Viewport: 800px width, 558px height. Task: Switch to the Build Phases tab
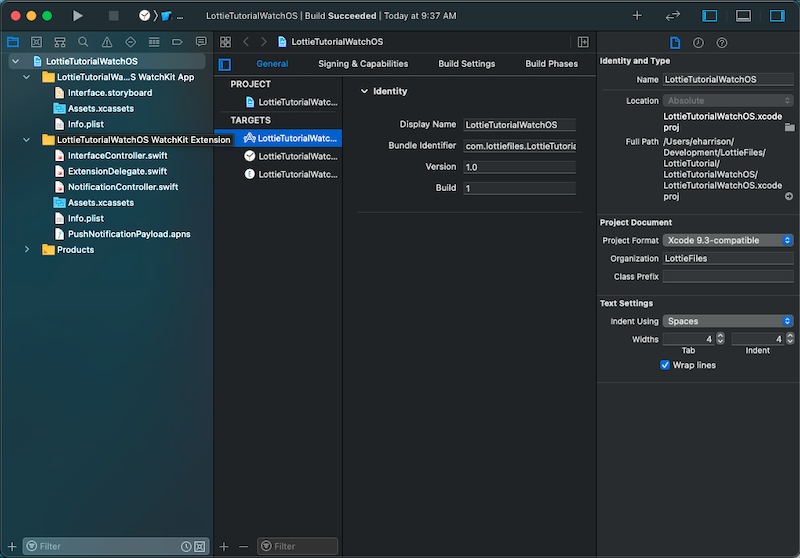coord(551,64)
